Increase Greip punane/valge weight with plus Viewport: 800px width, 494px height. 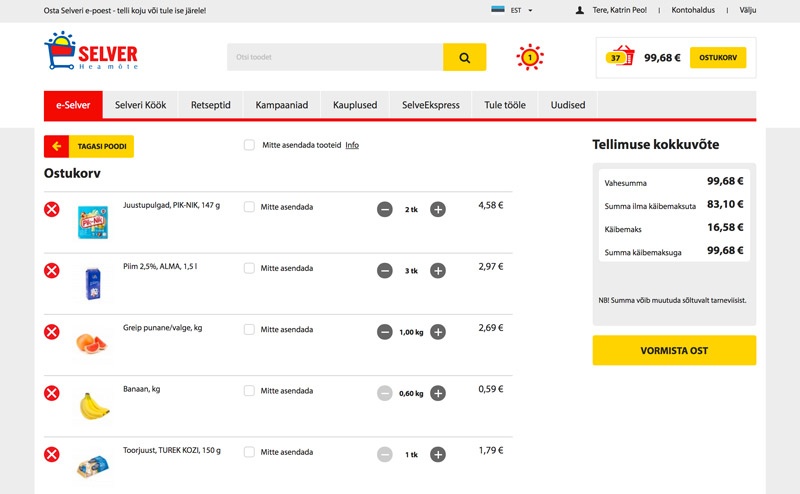(x=438, y=332)
